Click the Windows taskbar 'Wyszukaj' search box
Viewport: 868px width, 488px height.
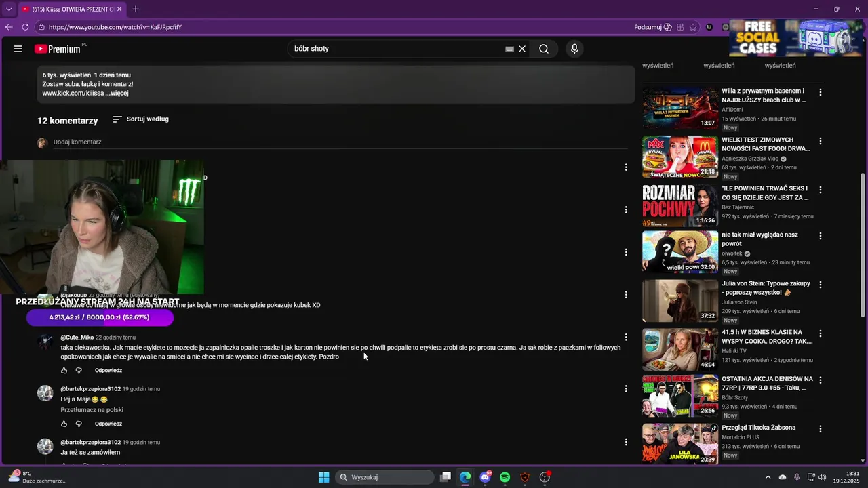pyautogui.click(x=386, y=477)
